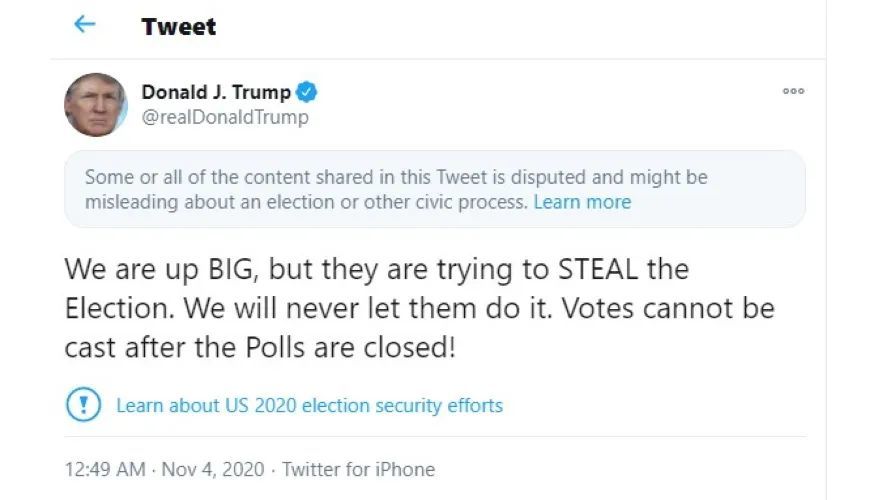Open the three-dot more options menu

pos(793,91)
